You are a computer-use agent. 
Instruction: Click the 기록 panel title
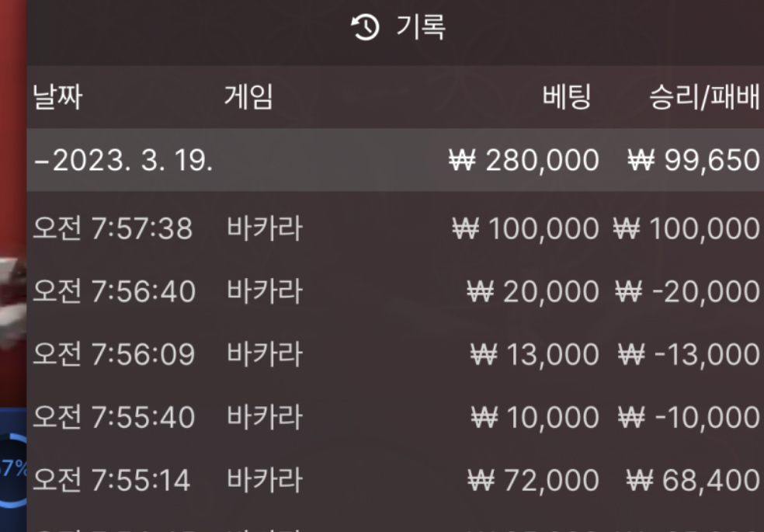pos(420,29)
